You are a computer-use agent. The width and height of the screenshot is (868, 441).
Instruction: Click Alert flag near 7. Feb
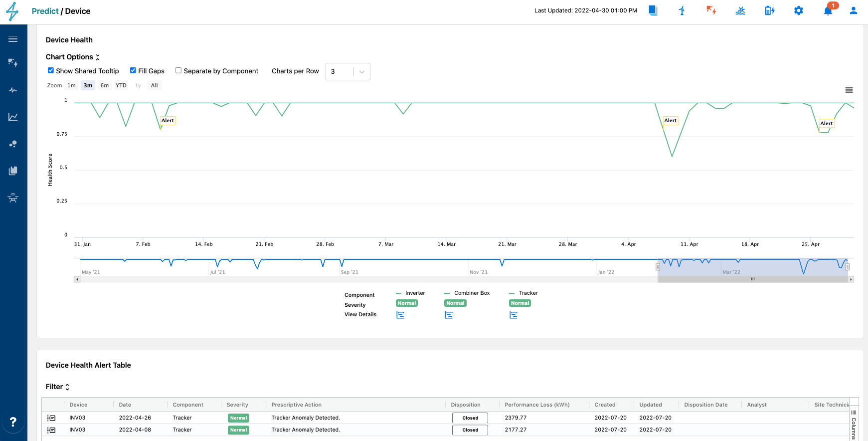(x=168, y=121)
